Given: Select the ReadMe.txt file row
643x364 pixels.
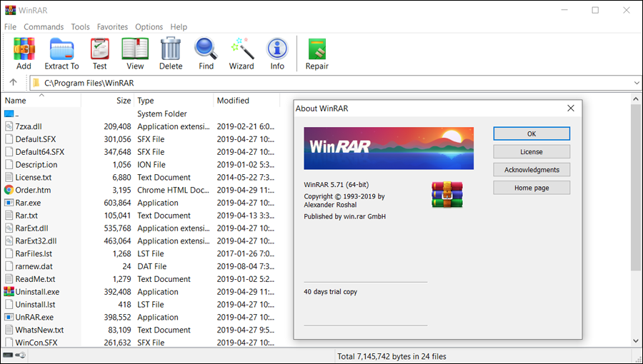Looking at the screenshot, I should [x=139, y=279].
